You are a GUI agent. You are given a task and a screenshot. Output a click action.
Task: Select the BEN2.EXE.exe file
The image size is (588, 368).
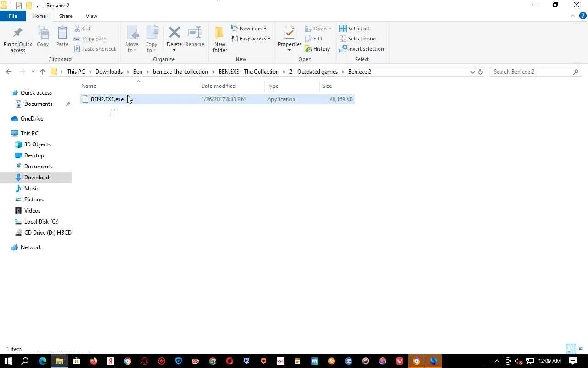point(217,99)
